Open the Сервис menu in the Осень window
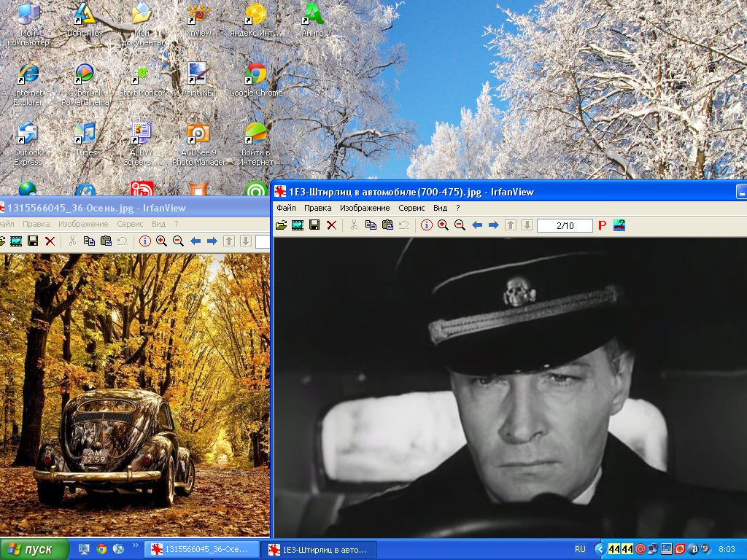Viewport: 747px width, 560px height. (130, 224)
